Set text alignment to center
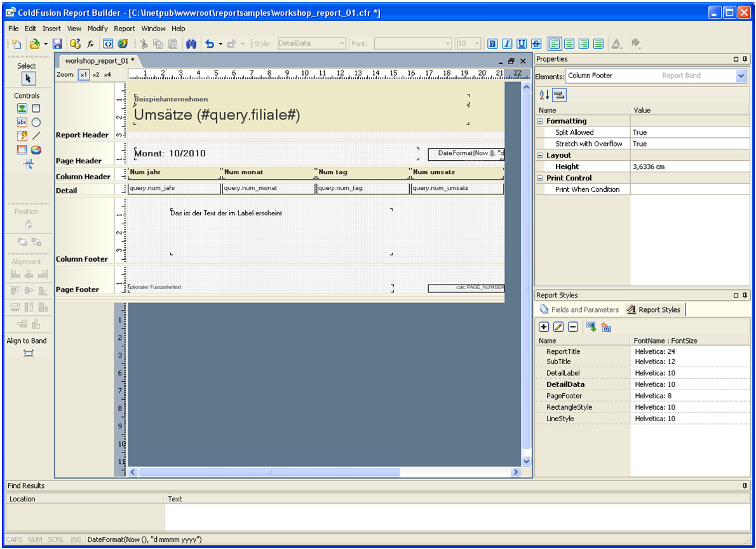The height and width of the screenshot is (549, 756). 569,44
